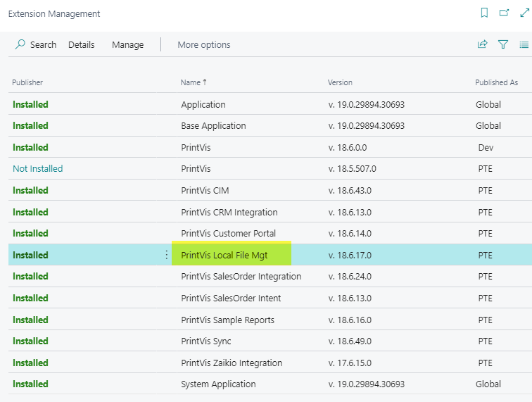Click Installed link for PrintVis CIM
This screenshot has width=532, height=402.
click(x=30, y=190)
